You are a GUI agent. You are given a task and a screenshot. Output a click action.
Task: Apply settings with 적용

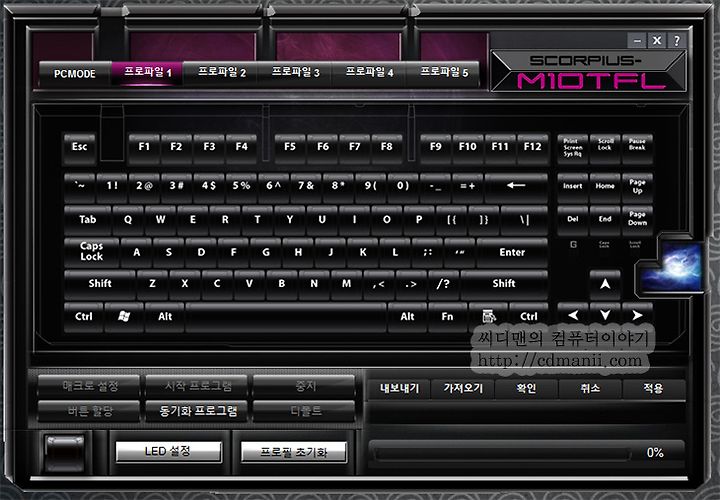654,389
